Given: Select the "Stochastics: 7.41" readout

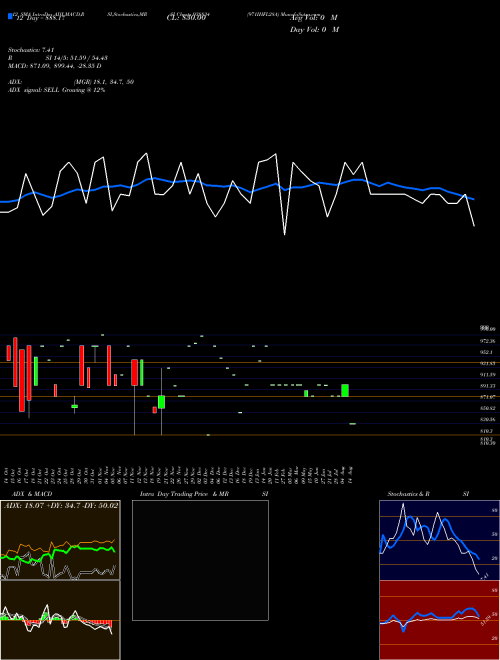Looking at the screenshot, I should click(x=31, y=50).
